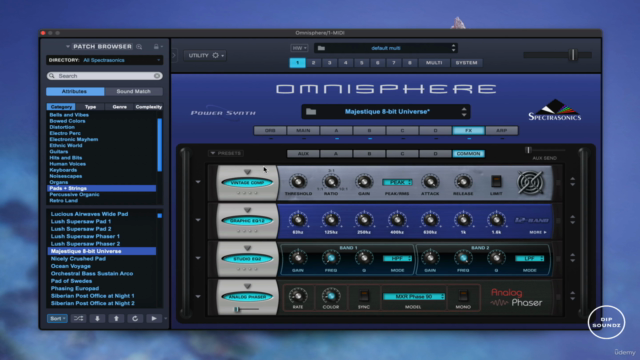The width and height of the screenshot is (640, 360).
Task: Click the Spectrasonics logo
Action: tap(555, 110)
